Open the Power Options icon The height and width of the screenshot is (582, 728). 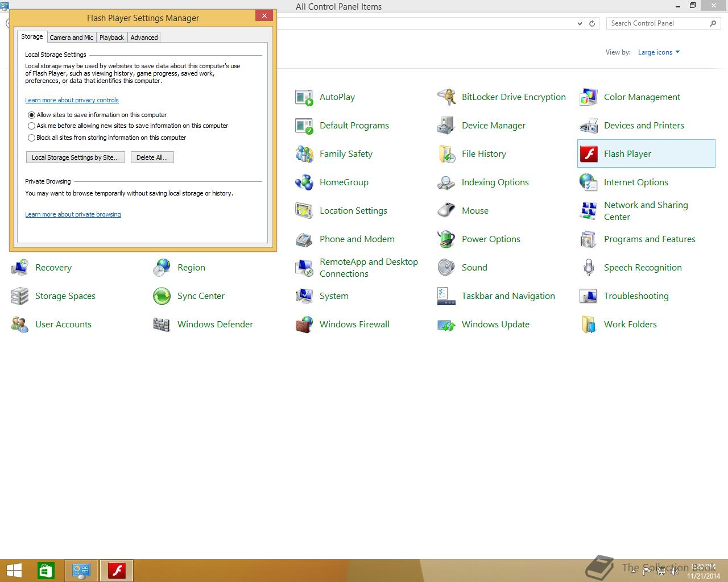tap(446, 239)
